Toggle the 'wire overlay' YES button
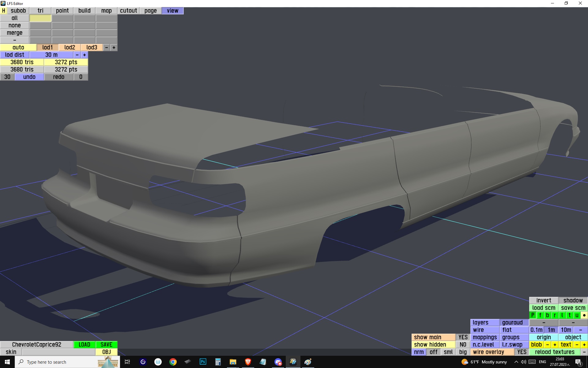Viewport: 588px width, 368px height. (x=522, y=352)
